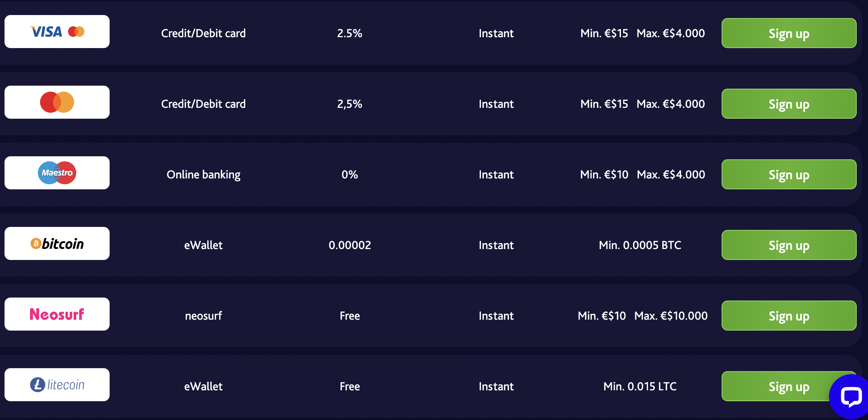This screenshot has height=420, width=868.
Task: Click the Min. 0.015 LTC limit text
Action: [640, 387]
